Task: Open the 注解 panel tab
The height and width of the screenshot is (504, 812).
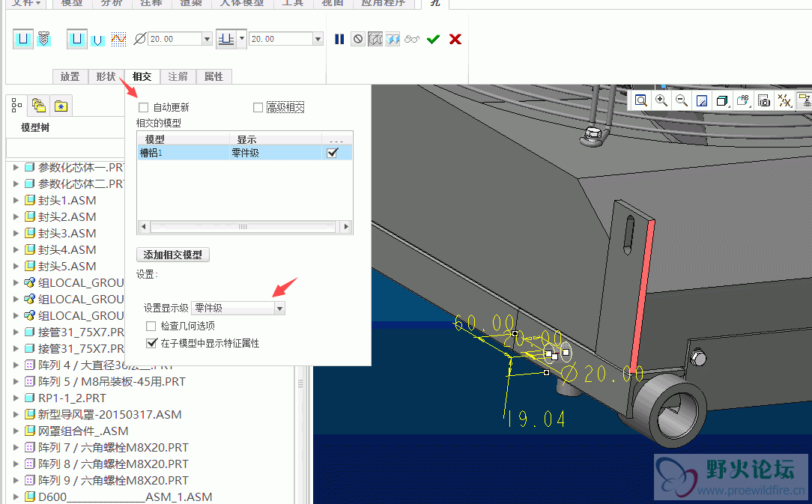Action: pos(178,76)
